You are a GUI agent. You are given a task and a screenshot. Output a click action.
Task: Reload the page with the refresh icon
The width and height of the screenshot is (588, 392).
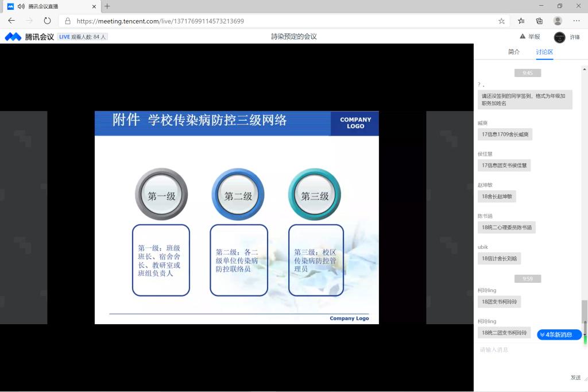47,21
